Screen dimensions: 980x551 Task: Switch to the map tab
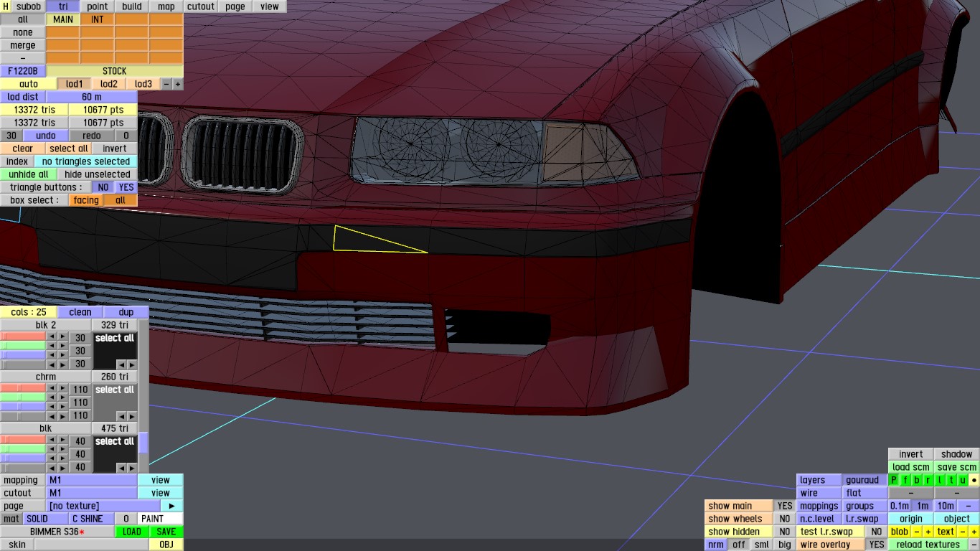[166, 6]
